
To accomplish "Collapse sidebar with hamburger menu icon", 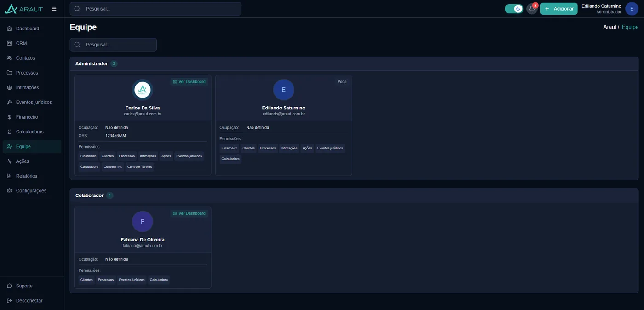I will (x=54, y=9).
